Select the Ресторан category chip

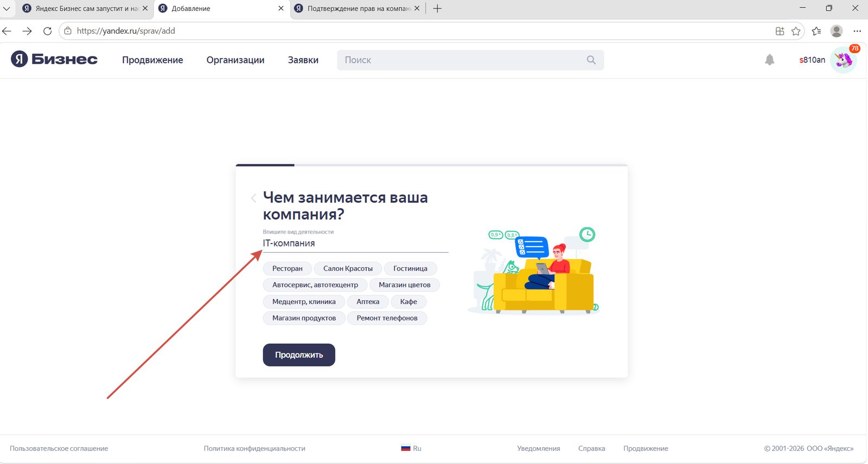(x=288, y=268)
